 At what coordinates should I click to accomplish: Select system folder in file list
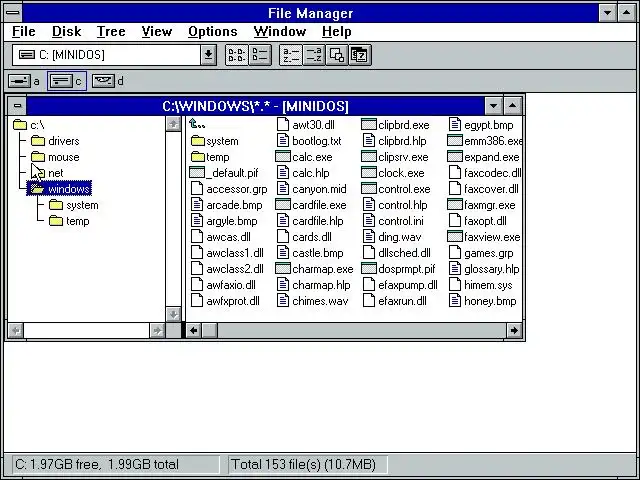pyautogui.click(x=215, y=141)
